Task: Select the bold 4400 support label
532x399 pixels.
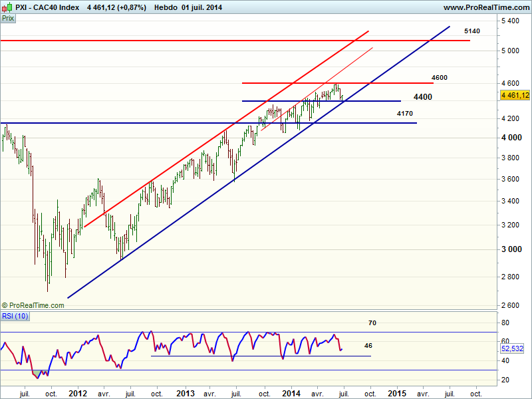Action: pyautogui.click(x=422, y=97)
